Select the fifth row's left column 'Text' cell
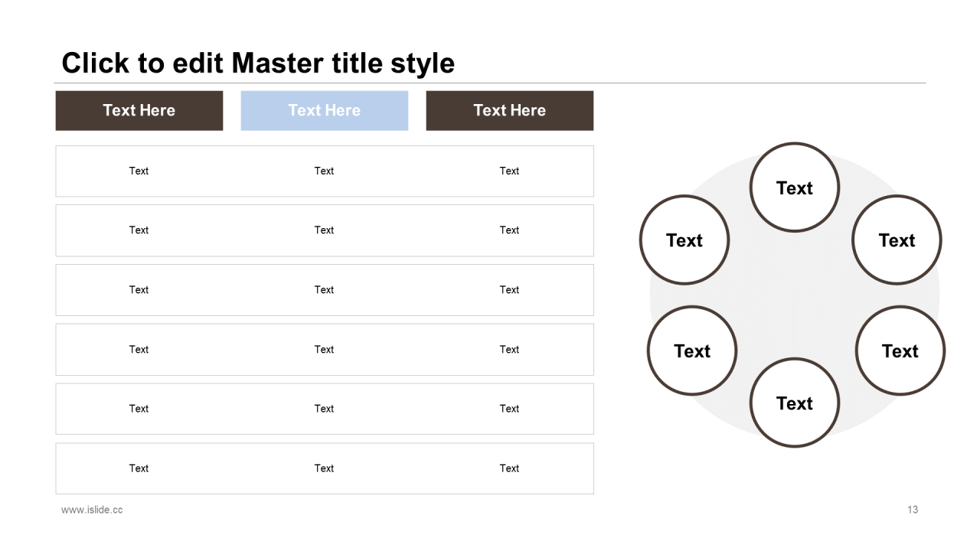 click(x=139, y=409)
